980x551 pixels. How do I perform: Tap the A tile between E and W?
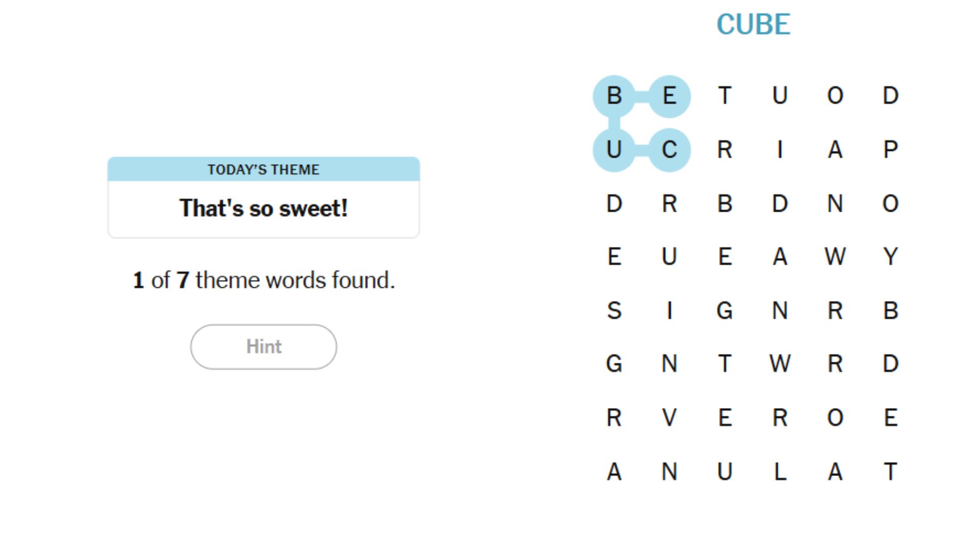point(779,256)
